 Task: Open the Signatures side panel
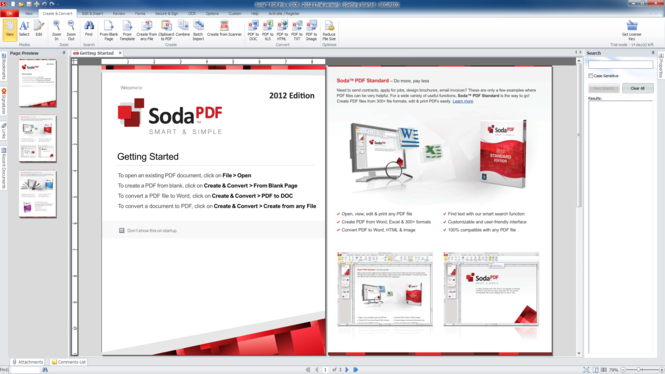tap(4, 101)
